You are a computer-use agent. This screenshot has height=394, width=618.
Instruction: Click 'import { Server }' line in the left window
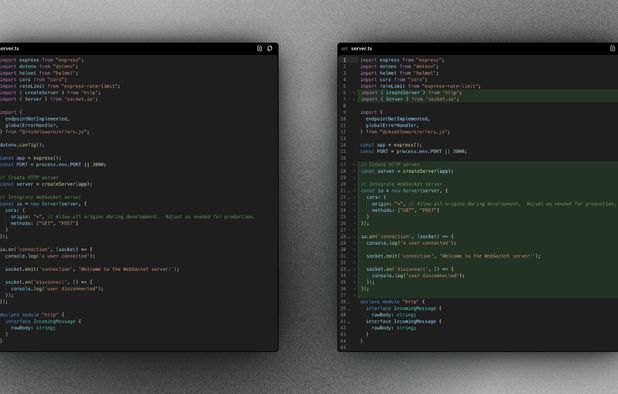pos(49,99)
